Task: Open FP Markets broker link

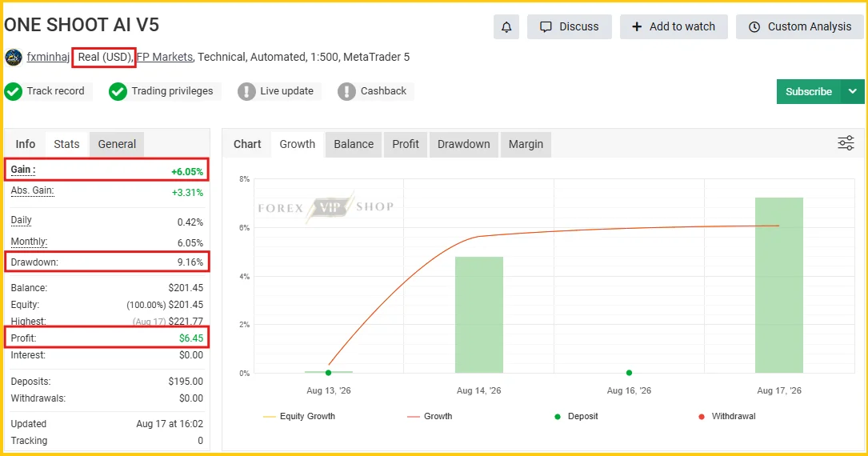Action: click(165, 57)
